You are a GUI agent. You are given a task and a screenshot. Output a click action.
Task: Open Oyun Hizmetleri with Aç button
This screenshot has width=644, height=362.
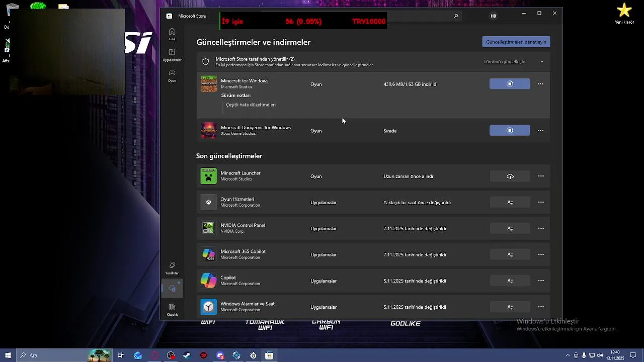510,203
